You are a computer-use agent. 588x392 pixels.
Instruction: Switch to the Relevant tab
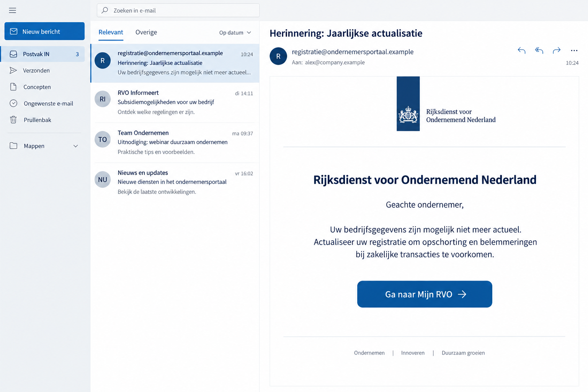[111, 32]
